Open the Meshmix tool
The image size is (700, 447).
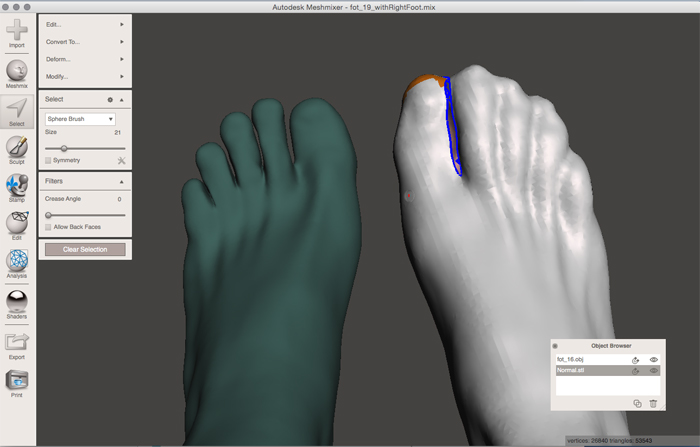(x=17, y=70)
